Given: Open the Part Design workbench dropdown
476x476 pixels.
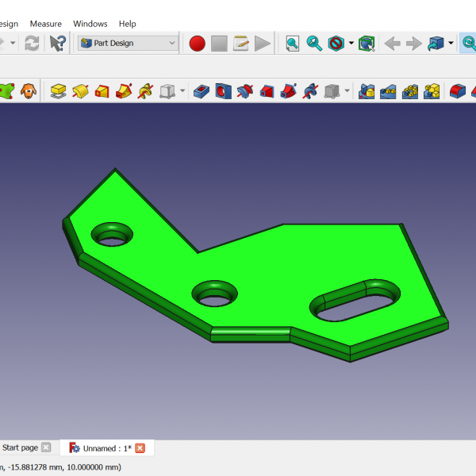Looking at the screenshot, I should tap(128, 44).
